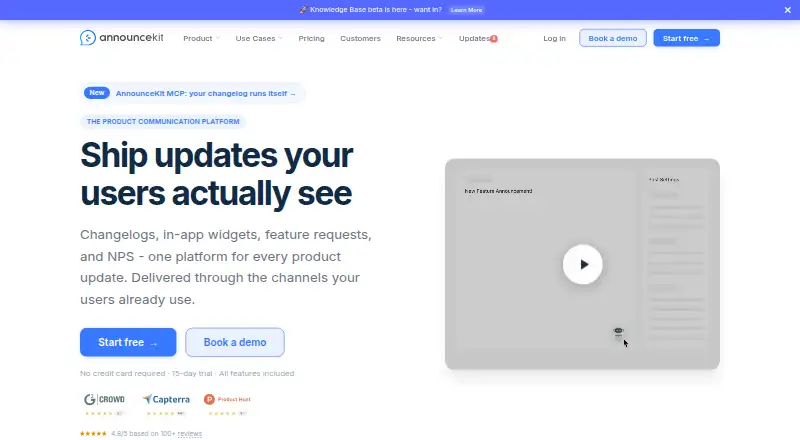Open the Updates nav item
Screen dimensions: 800x440
click(x=474, y=38)
